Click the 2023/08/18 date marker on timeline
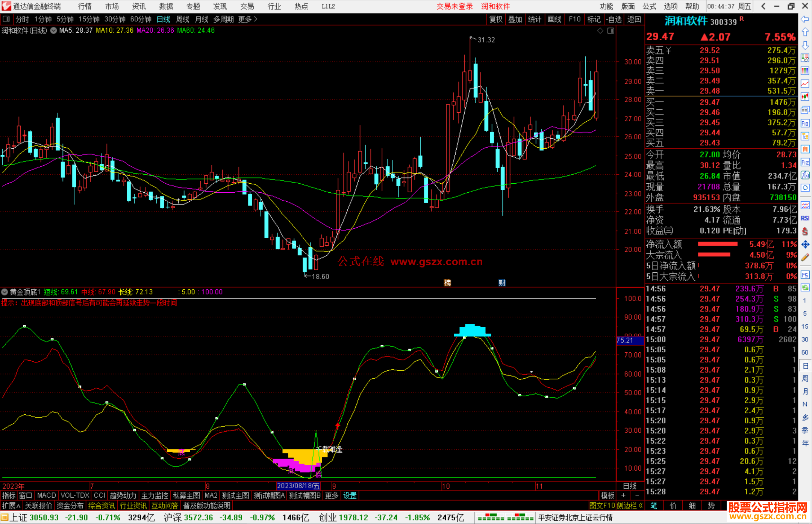The image size is (812, 524). pos(298,486)
